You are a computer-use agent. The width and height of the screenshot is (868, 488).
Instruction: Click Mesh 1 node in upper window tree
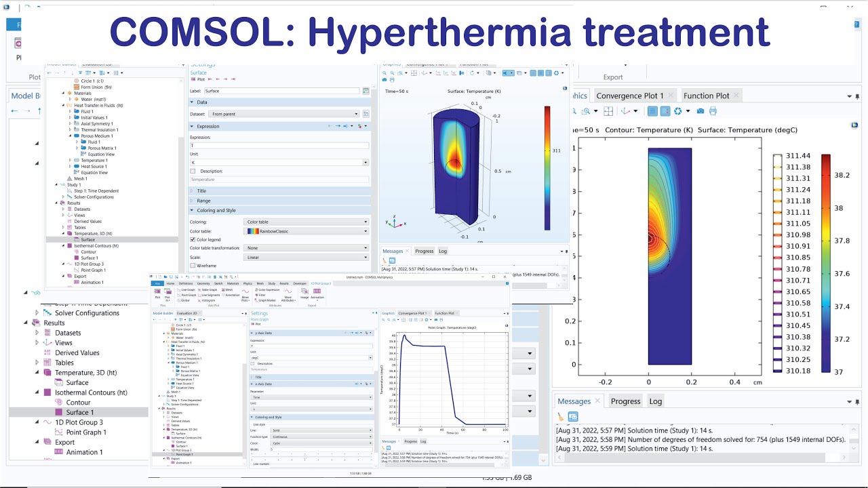click(80, 178)
